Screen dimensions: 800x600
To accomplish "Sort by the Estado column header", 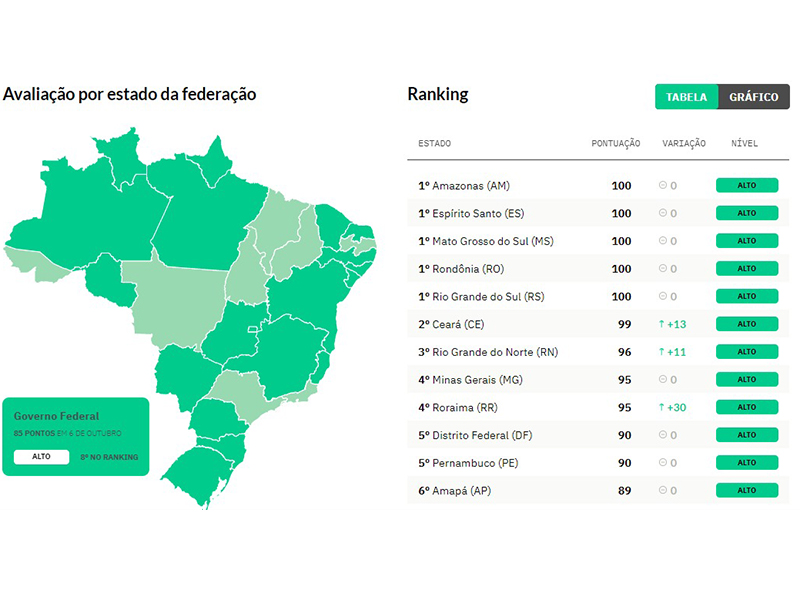I will pyautogui.click(x=434, y=144).
